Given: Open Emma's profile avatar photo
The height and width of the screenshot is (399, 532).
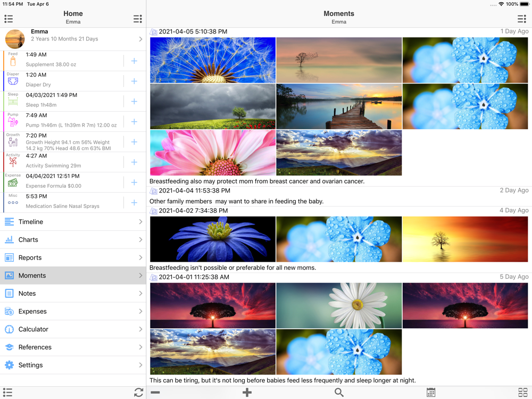Looking at the screenshot, I should pyautogui.click(x=15, y=39).
